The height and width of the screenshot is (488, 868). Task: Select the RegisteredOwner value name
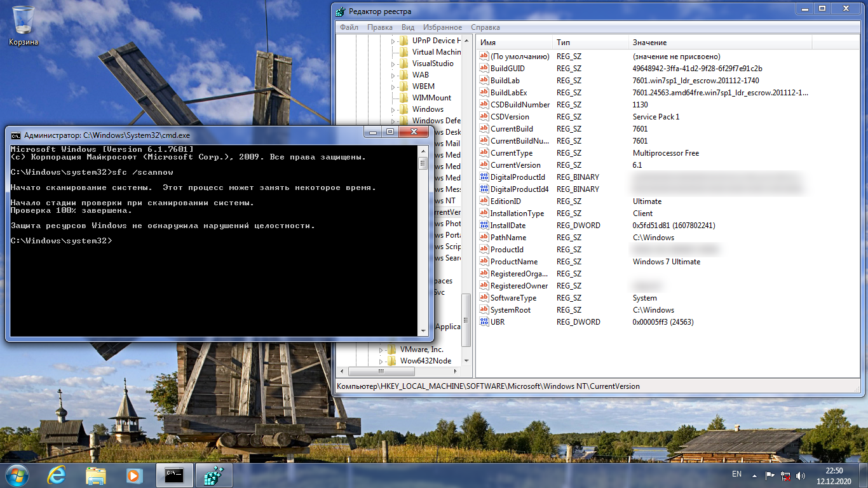click(519, 286)
